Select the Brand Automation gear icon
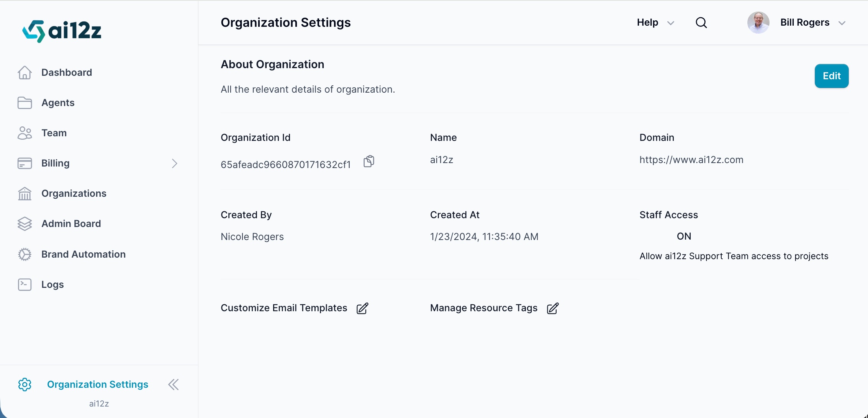Image resolution: width=868 pixels, height=418 pixels. pyautogui.click(x=25, y=254)
